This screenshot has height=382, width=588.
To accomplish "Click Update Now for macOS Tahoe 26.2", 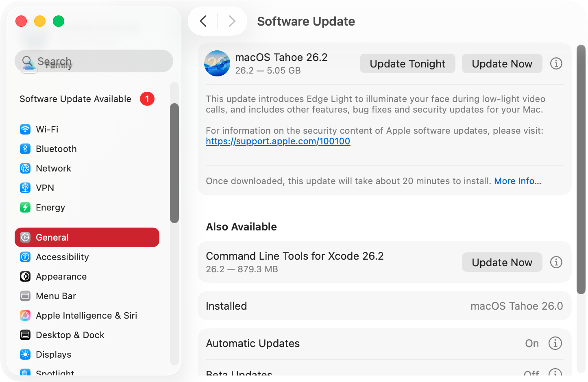I will tap(502, 63).
